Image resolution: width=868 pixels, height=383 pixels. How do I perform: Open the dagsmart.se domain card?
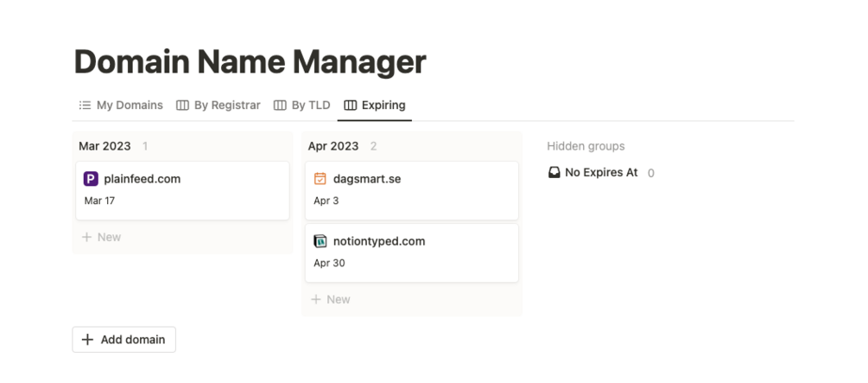coord(411,190)
